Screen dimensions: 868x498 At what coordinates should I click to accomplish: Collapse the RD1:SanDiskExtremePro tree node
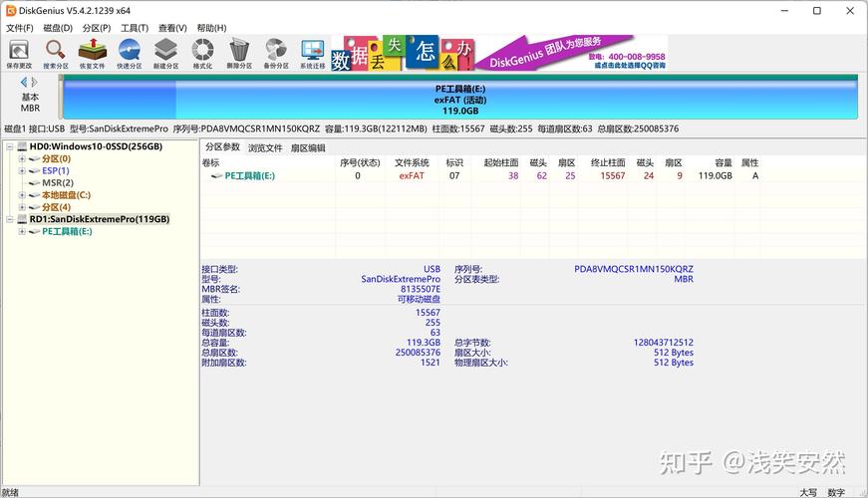coord(9,219)
